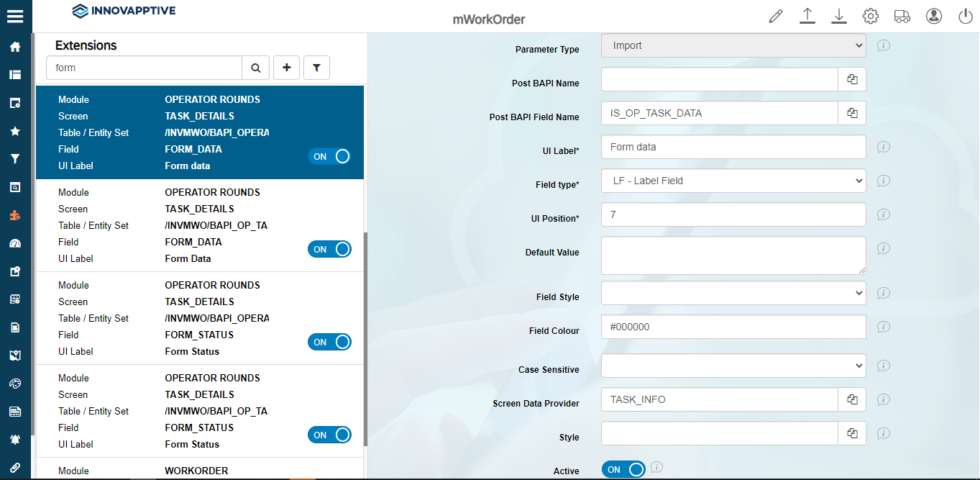Click the Field Colour input showing #000000

click(733, 327)
